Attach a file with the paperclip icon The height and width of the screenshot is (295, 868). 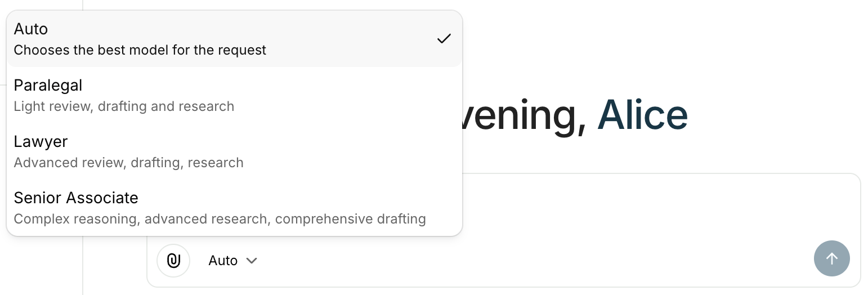pyautogui.click(x=173, y=261)
